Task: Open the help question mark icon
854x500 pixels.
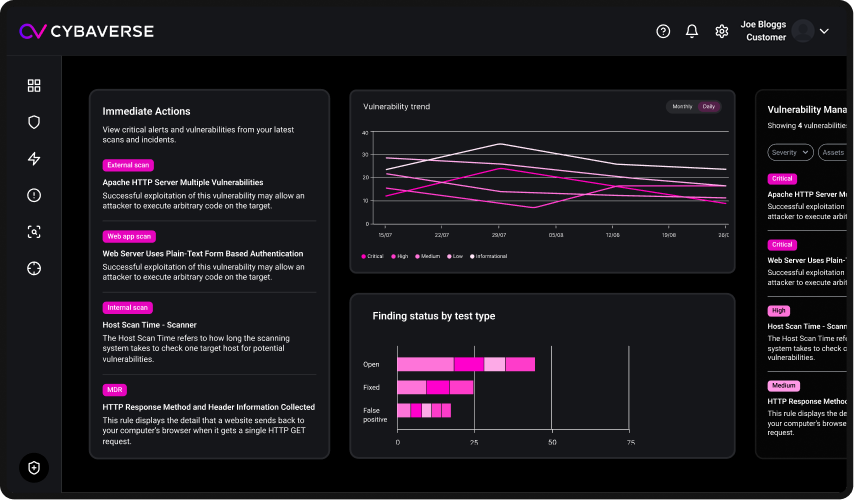Action: tap(663, 31)
